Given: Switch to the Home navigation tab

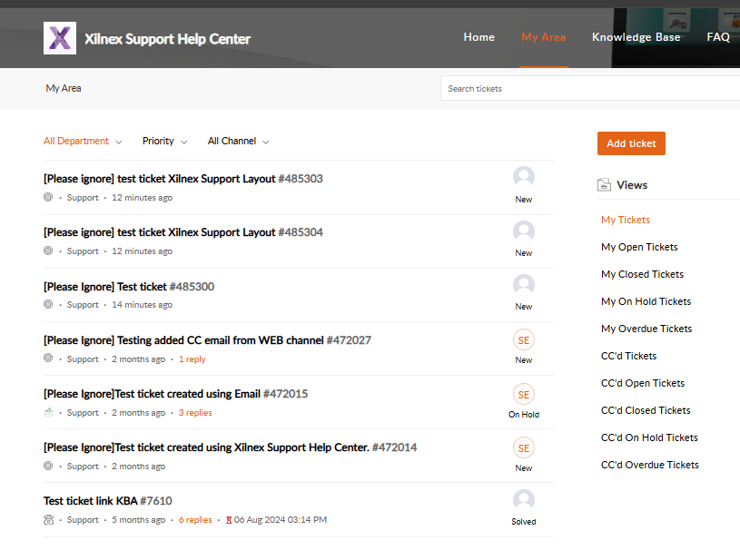Looking at the screenshot, I should (479, 37).
